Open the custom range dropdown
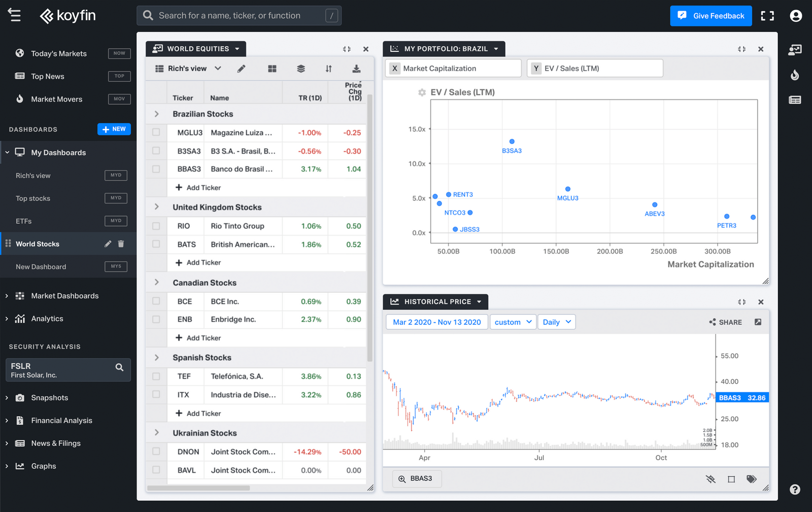Image resolution: width=812 pixels, height=512 pixels. coord(513,322)
